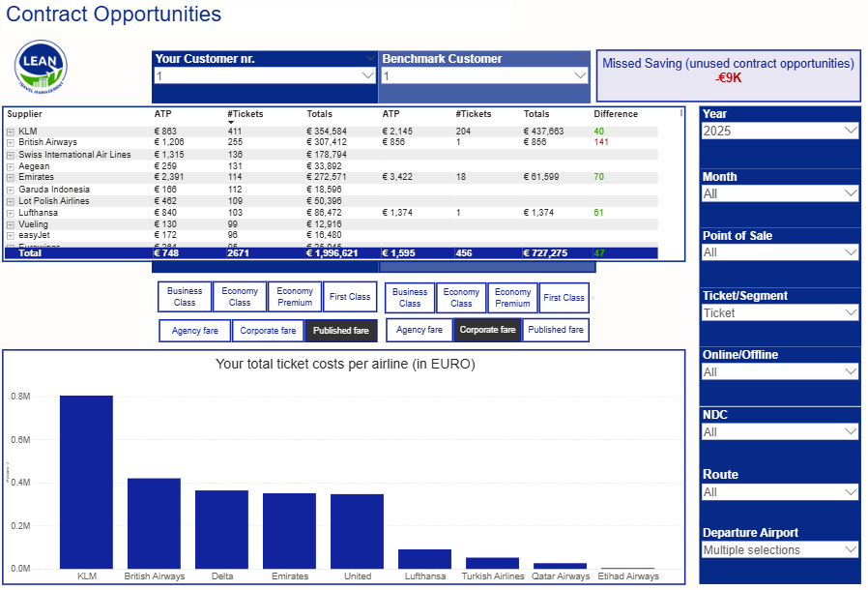Click the Missed Saving card
The height and width of the screenshot is (590, 868).
click(x=729, y=75)
